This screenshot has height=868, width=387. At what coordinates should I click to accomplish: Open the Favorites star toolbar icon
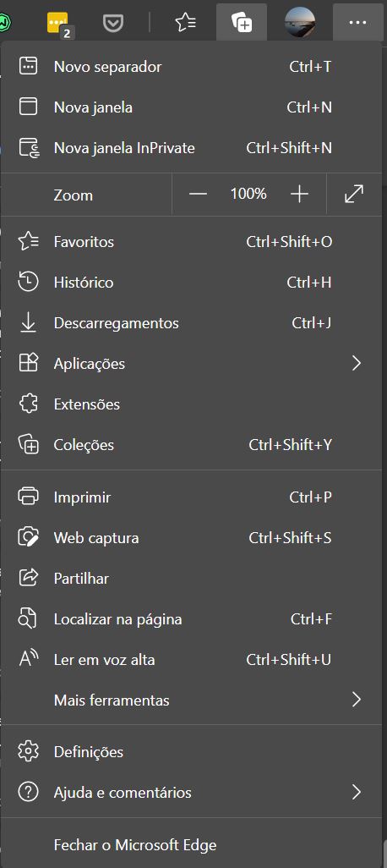click(185, 22)
